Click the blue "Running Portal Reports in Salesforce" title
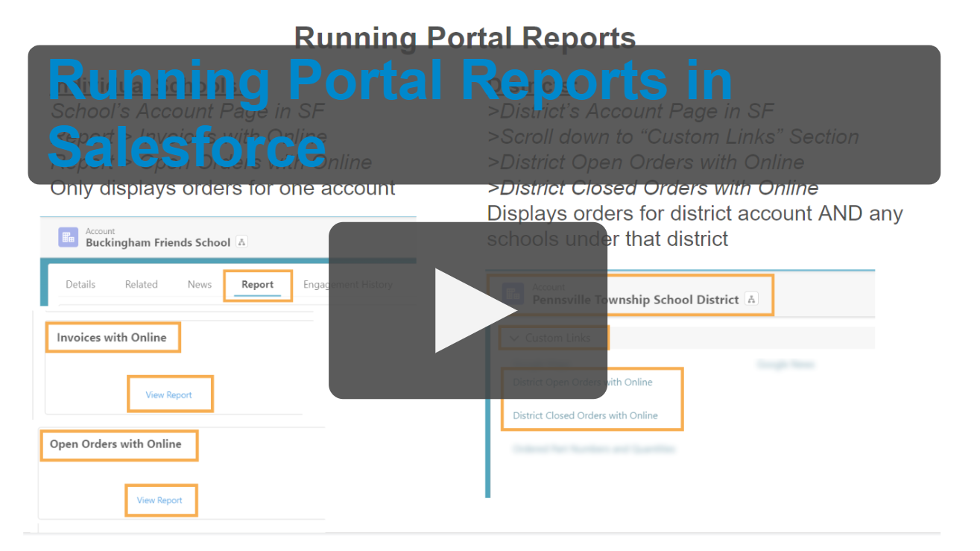This screenshot has width=980, height=551. [x=391, y=113]
